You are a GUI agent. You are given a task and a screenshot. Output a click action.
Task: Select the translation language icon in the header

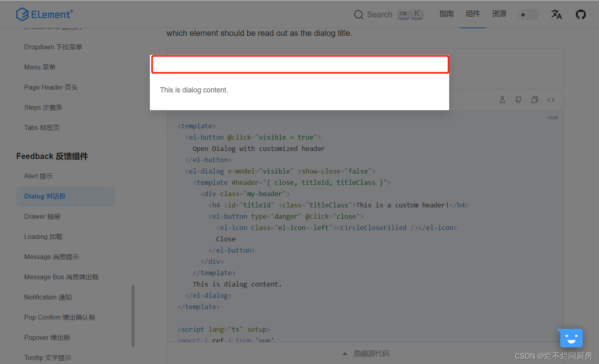coord(557,14)
